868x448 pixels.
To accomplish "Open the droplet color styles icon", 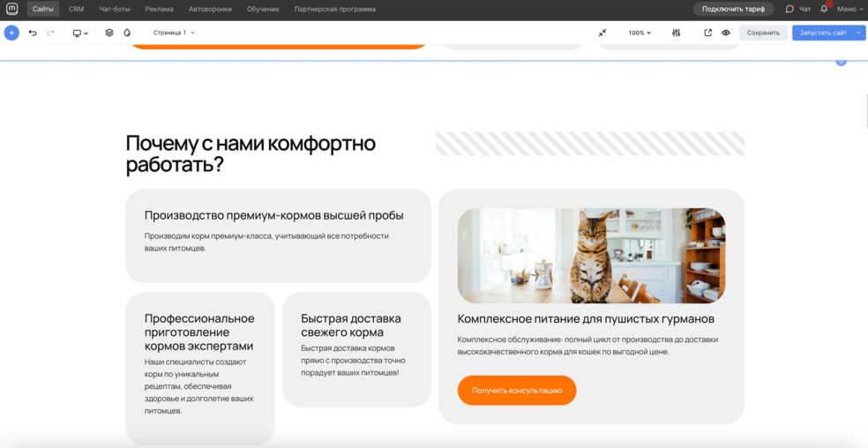I will point(127,33).
